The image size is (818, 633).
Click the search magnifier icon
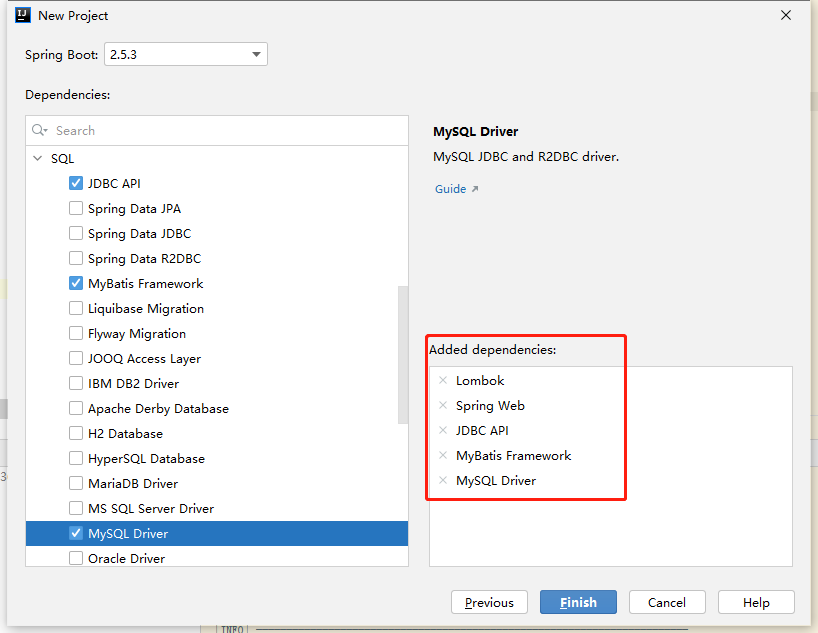point(40,130)
